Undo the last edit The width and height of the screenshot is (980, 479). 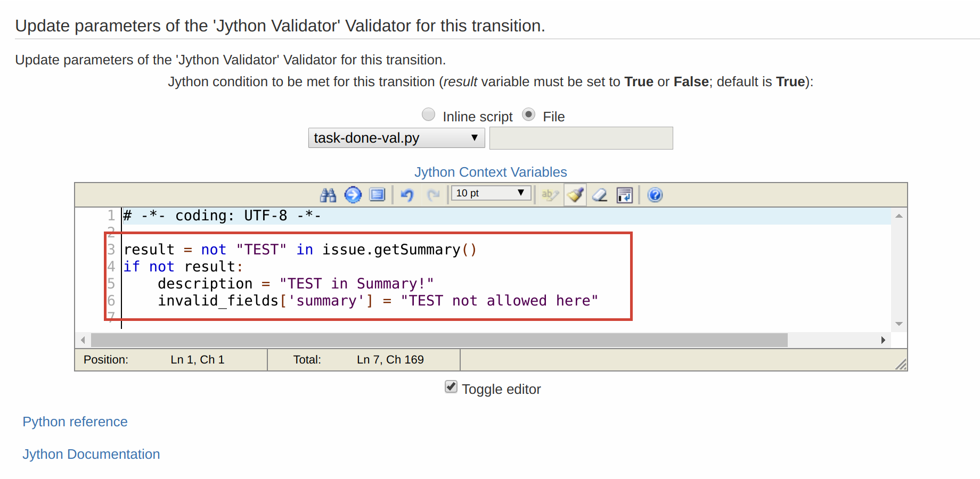[x=407, y=195]
